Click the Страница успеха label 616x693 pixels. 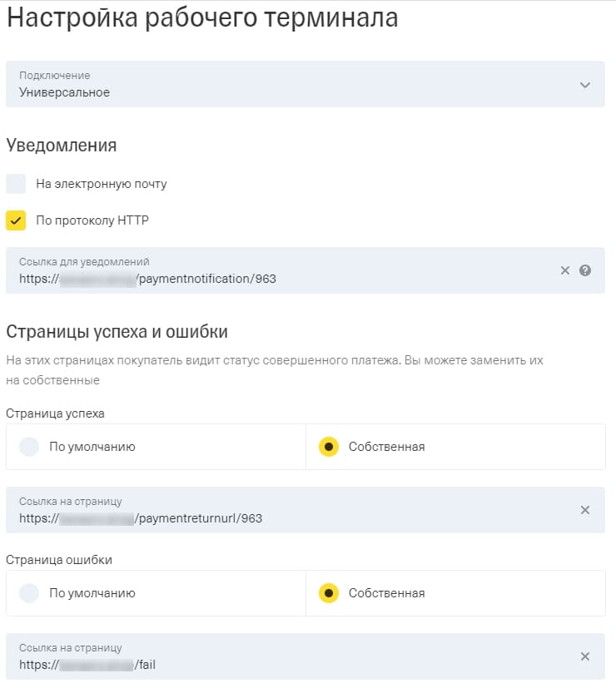[x=55, y=413]
